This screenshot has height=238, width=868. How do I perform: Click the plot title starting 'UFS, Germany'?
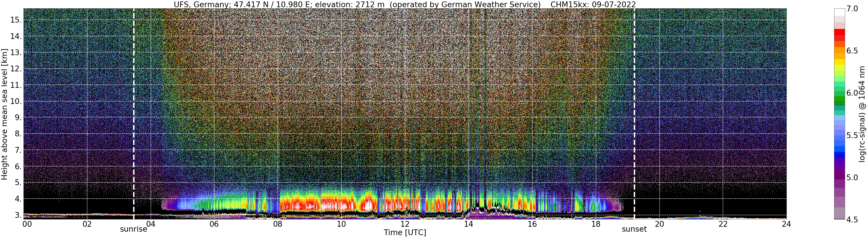coord(404,4)
